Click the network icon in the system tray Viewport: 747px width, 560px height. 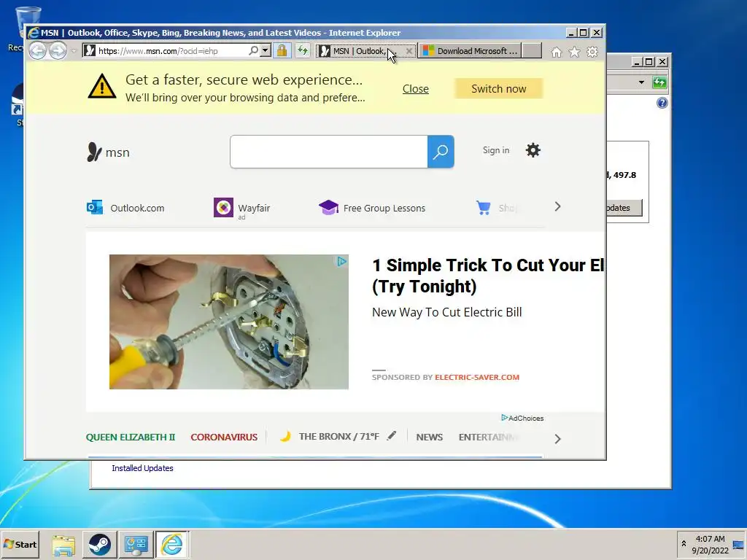pyautogui.click(x=738, y=544)
